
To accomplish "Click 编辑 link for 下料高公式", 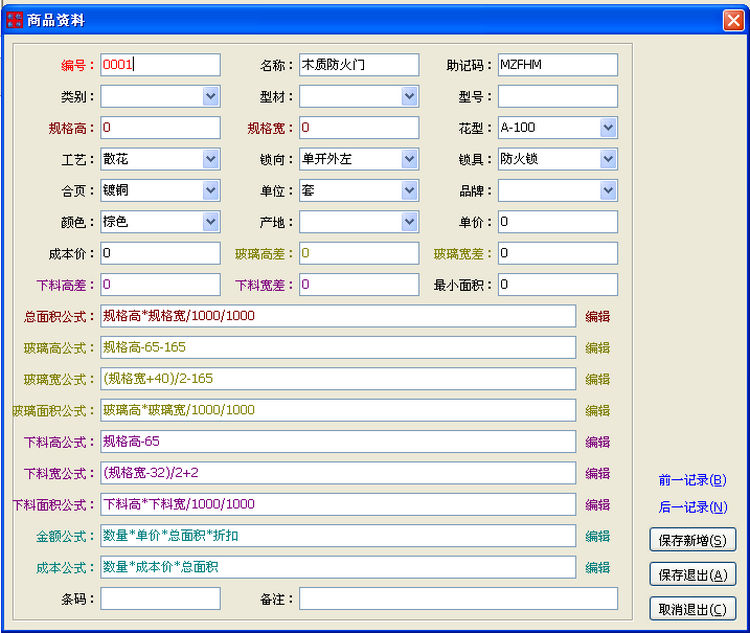I will coord(598,442).
